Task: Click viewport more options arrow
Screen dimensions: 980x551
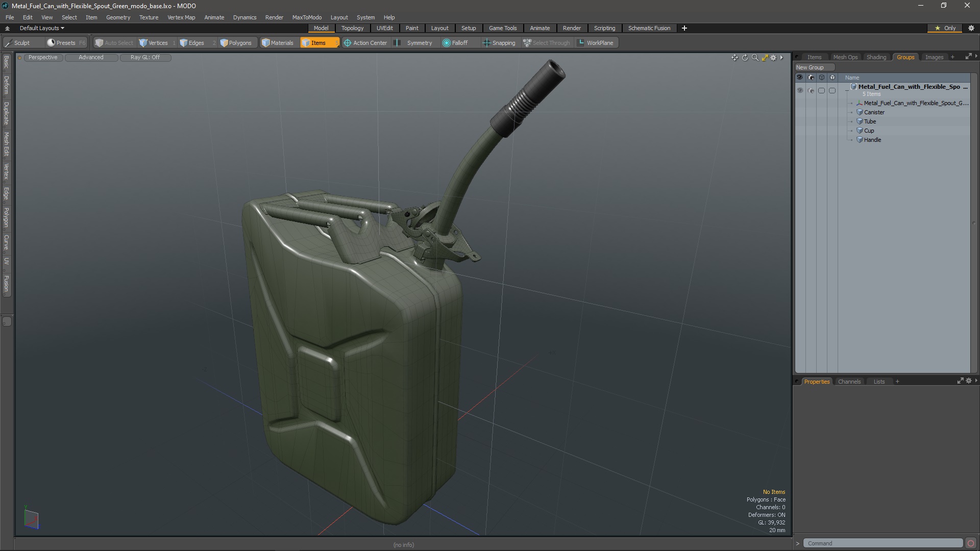Action: tap(781, 58)
